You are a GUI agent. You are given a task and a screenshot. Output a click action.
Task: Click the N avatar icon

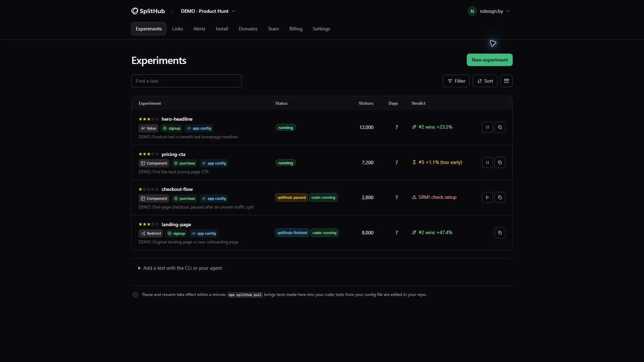(x=472, y=11)
